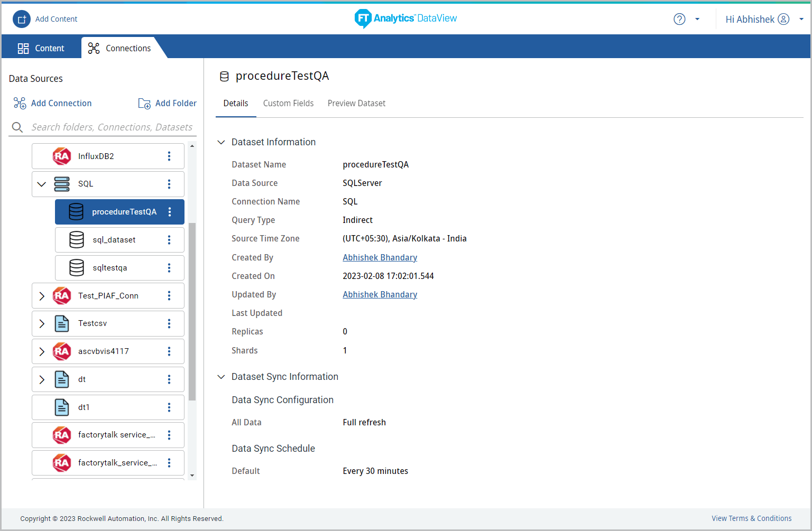Click the Add Folder icon

(x=144, y=104)
